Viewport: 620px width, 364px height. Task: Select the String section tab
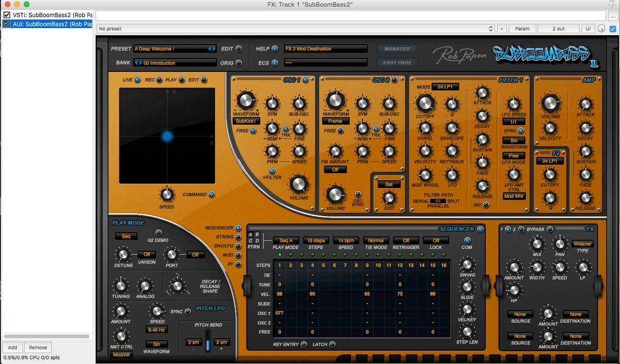(x=238, y=237)
